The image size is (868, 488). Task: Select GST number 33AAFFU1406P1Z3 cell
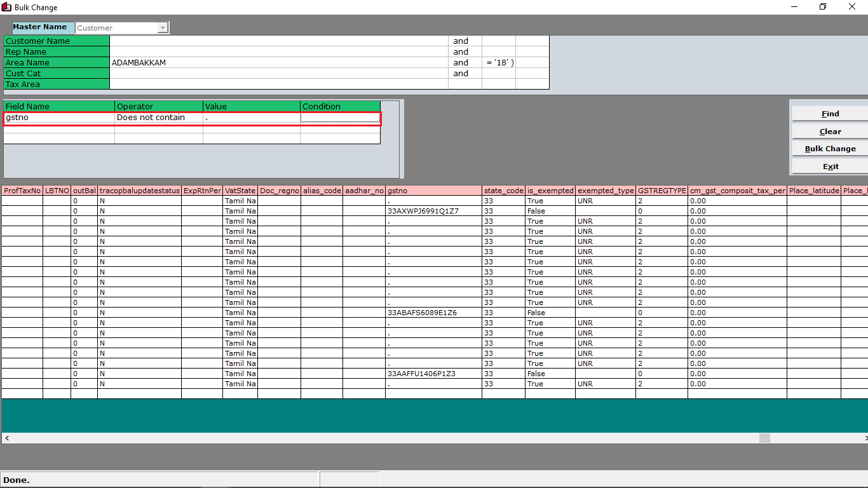(x=434, y=374)
